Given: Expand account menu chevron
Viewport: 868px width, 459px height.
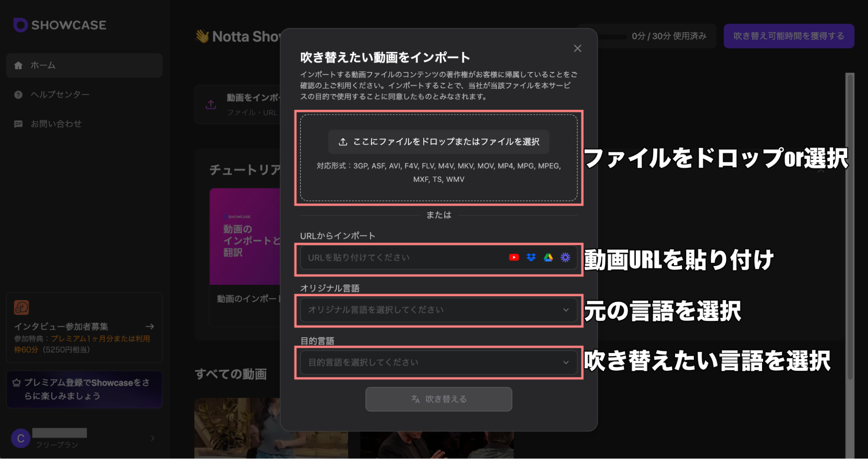Looking at the screenshot, I should 153,439.
